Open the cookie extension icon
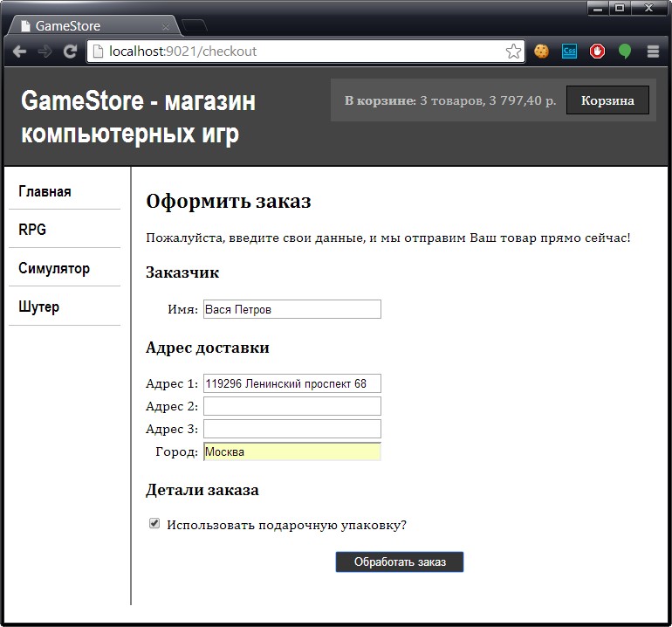The height and width of the screenshot is (627, 672). (x=541, y=52)
